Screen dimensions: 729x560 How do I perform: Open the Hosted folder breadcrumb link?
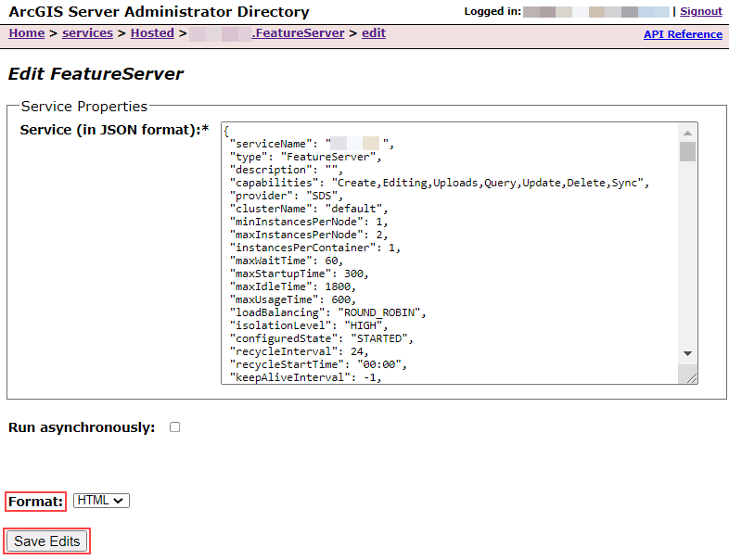coord(152,33)
